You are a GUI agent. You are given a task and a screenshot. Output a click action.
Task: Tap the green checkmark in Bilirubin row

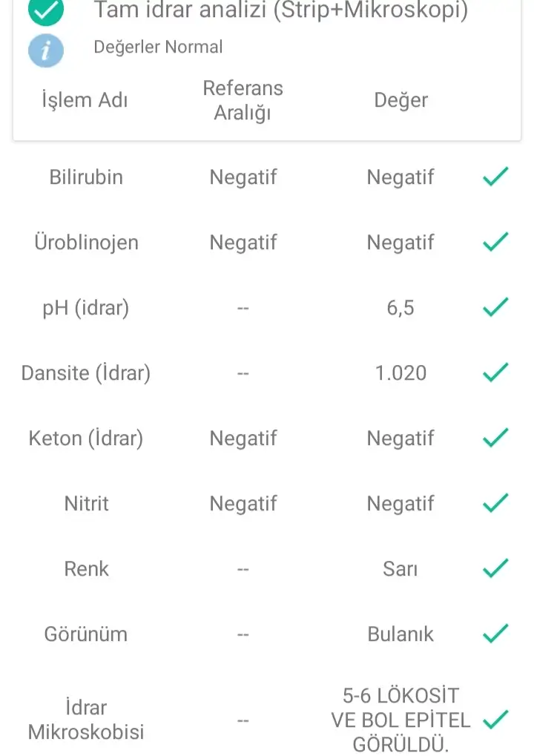pos(495,177)
